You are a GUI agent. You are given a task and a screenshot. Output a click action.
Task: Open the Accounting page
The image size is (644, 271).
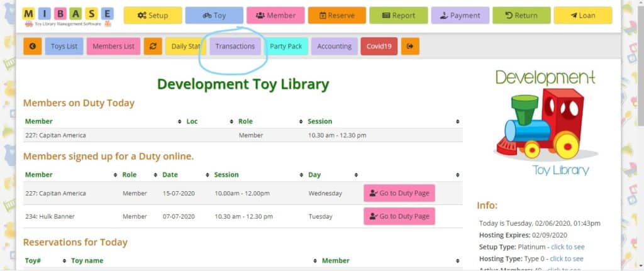(x=335, y=47)
